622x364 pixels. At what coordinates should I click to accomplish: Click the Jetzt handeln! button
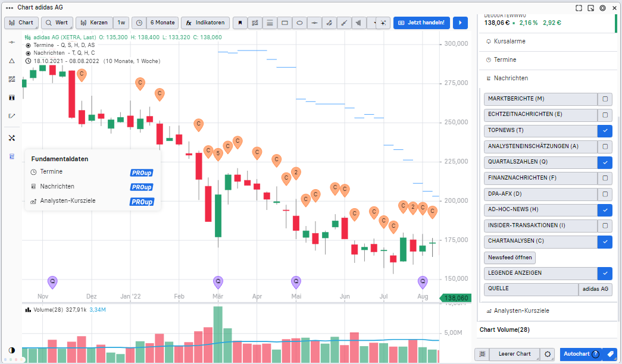[421, 23]
